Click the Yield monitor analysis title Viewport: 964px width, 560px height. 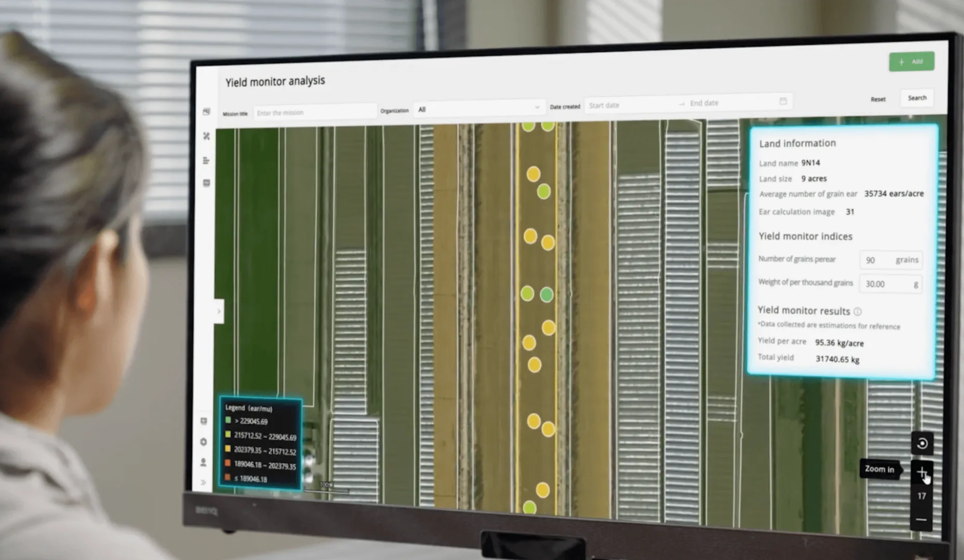point(275,81)
